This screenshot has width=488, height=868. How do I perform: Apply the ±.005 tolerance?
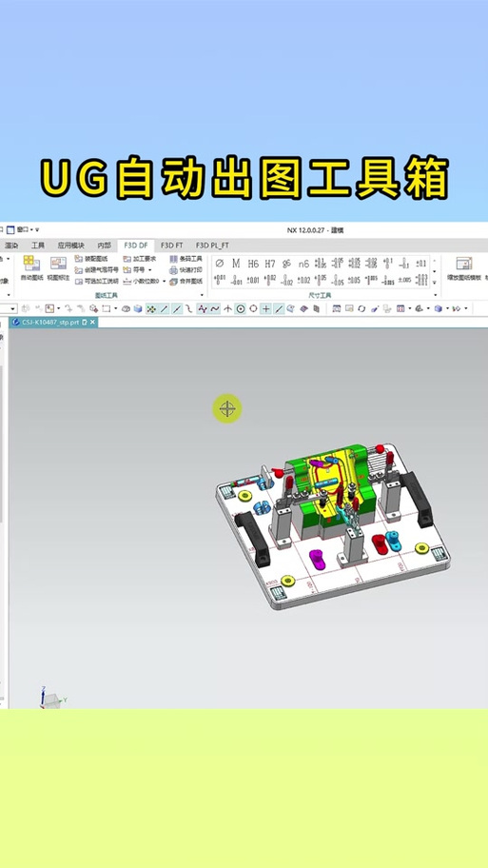404,280
